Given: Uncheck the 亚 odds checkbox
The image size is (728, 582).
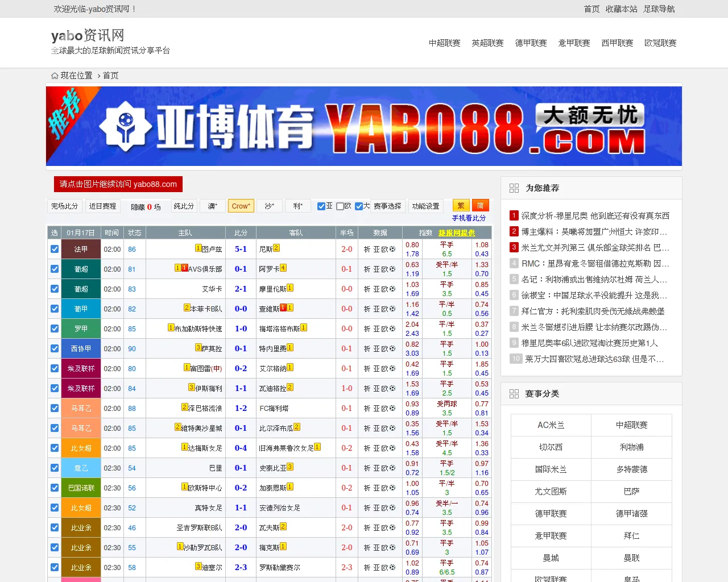Looking at the screenshot, I should pos(321,206).
